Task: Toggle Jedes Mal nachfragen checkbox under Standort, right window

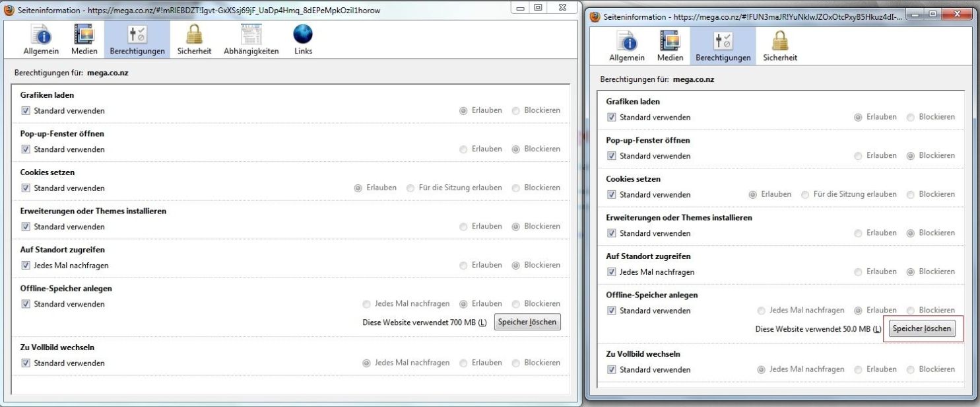Action: (612, 272)
